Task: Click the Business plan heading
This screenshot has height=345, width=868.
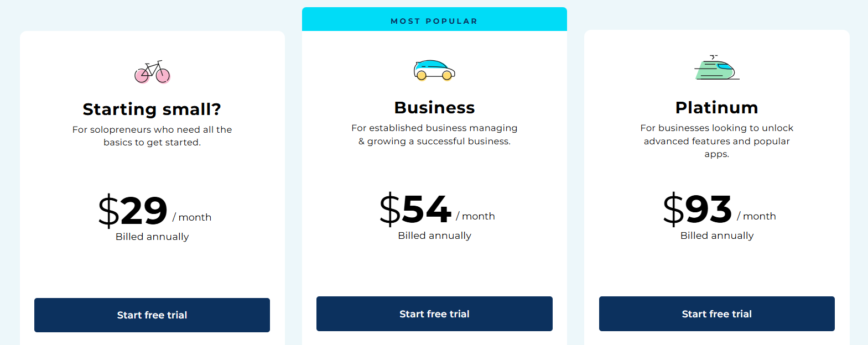Action: [434, 107]
